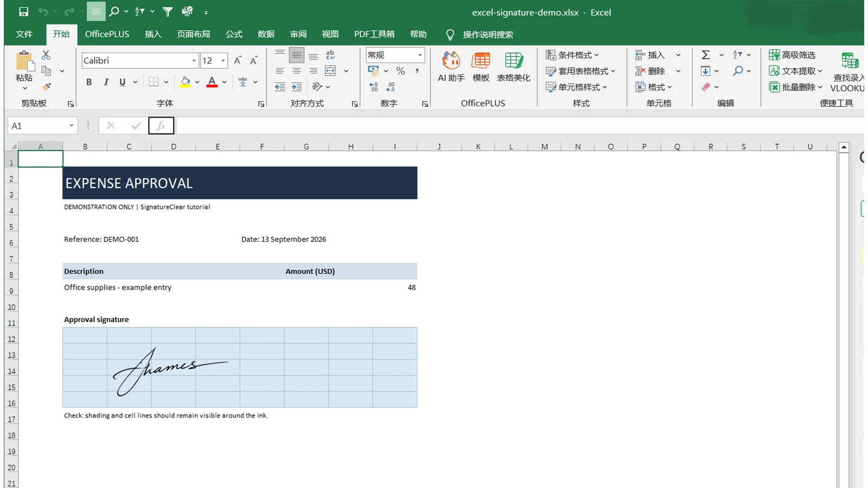Expand 单元格样式 cell styles menu
868x488 pixels.
click(x=576, y=87)
